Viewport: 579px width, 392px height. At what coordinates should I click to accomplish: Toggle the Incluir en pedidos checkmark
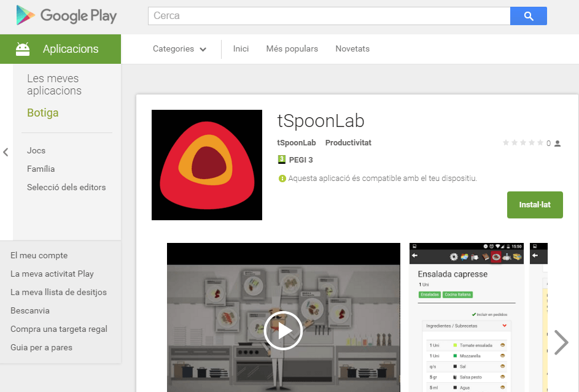(x=474, y=315)
